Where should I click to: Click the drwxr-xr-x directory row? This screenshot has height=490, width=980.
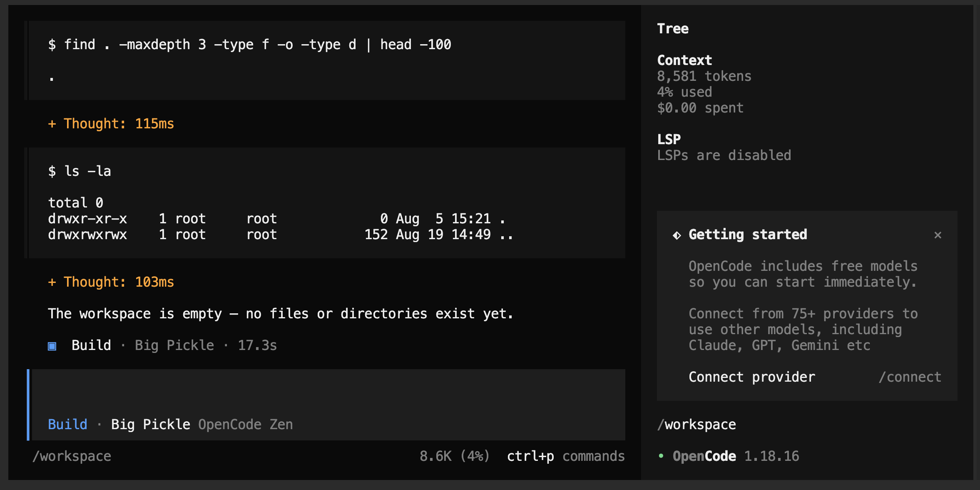point(277,219)
